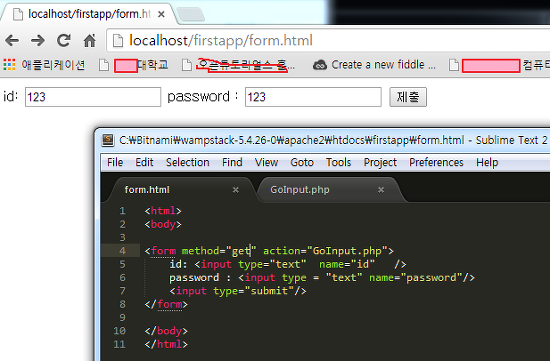Go forward with the browser forward arrow

click(x=38, y=41)
